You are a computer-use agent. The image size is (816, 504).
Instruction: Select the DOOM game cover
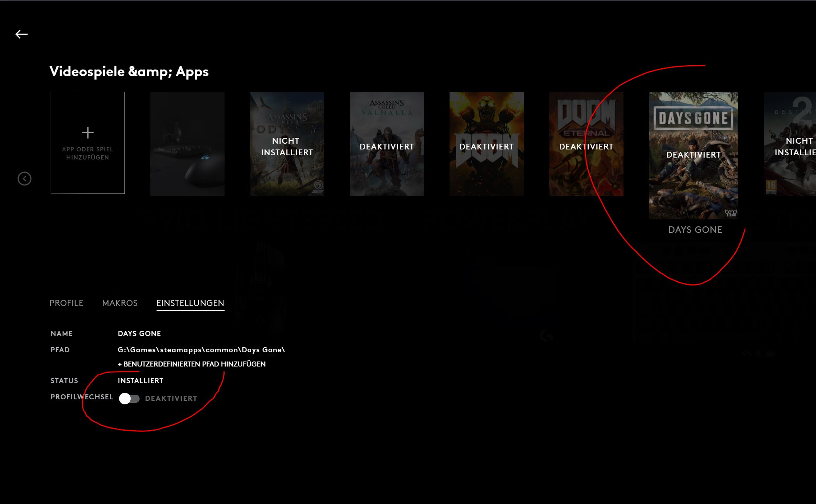pos(486,144)
